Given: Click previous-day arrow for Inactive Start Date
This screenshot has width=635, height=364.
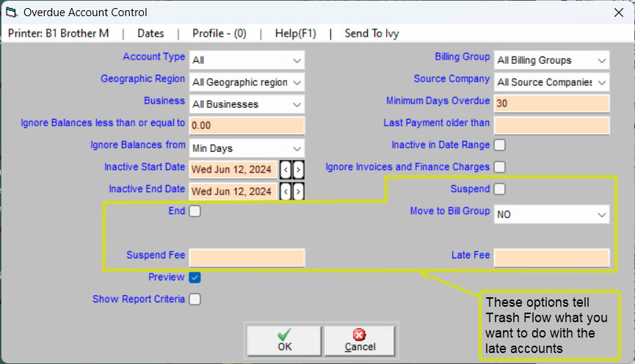Looking at the screenshot, I should [286, 170].
